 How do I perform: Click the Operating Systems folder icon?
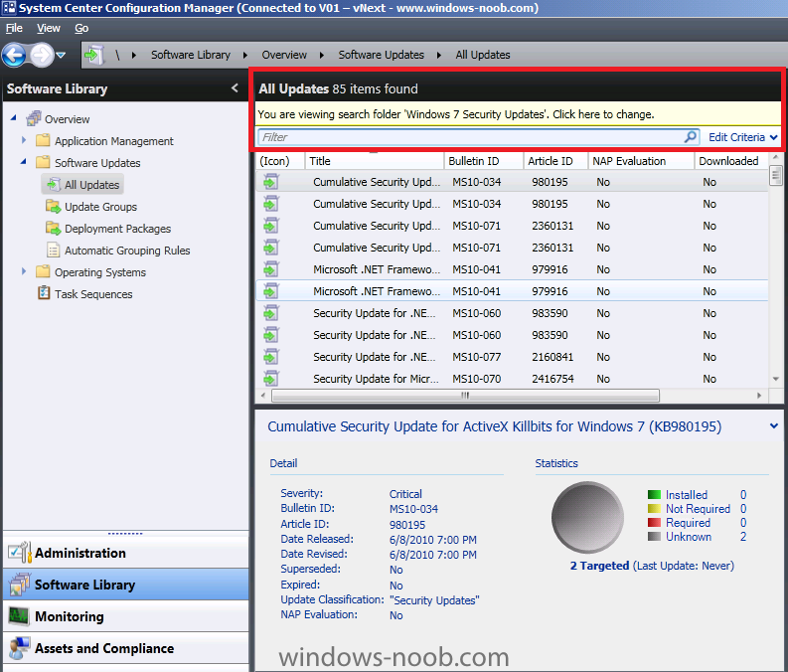pos(43,272)
